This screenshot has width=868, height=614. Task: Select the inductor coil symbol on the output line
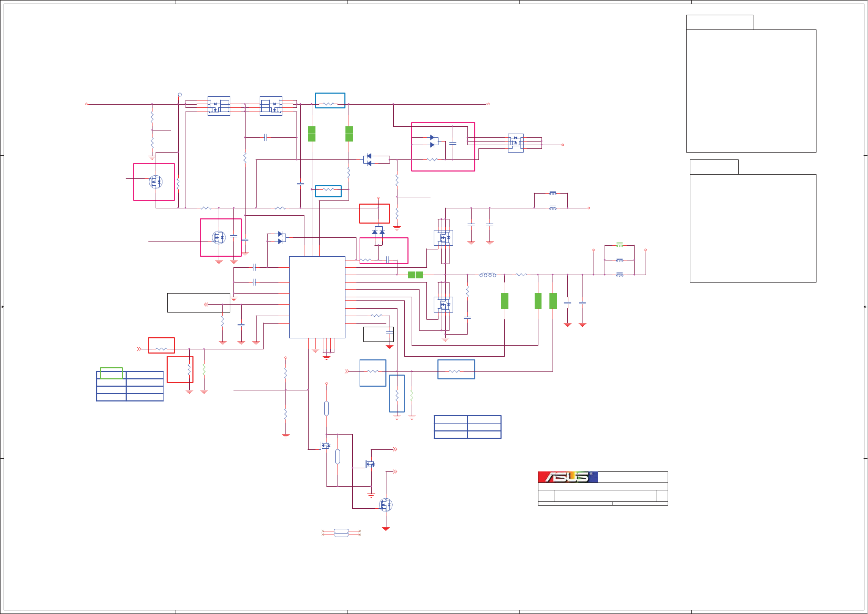pos(488,275)
